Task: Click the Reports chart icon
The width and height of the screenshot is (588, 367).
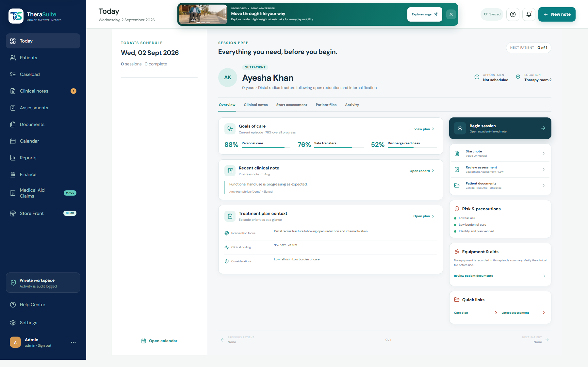Action: pos(13,158)
